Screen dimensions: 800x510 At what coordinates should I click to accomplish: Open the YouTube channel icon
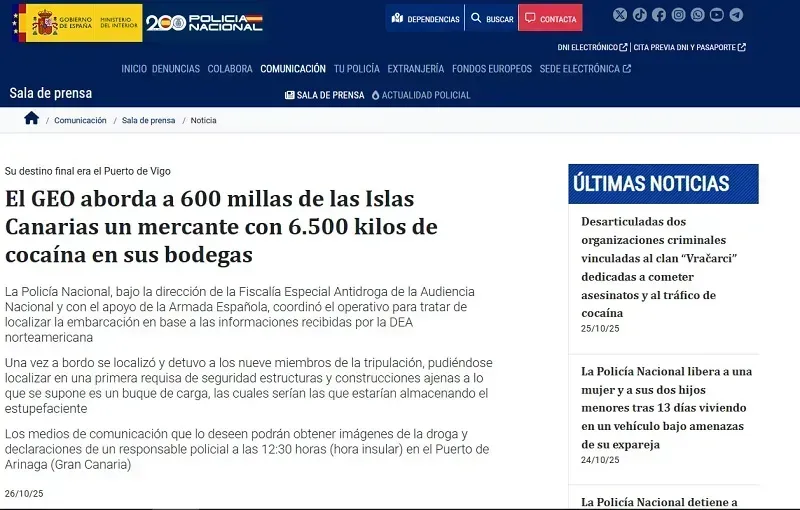coord(717,15)
